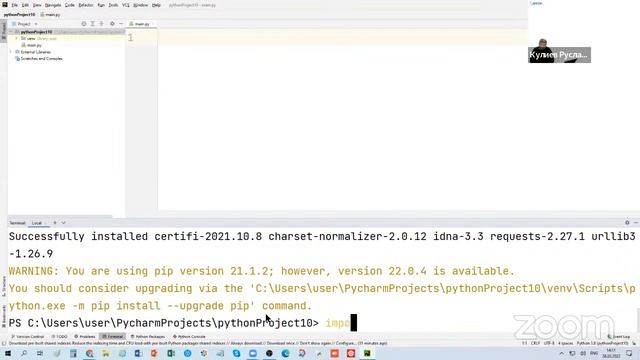This screenshot has width=640, height=360.
Task: Open Event Log button
Action: 619,337
